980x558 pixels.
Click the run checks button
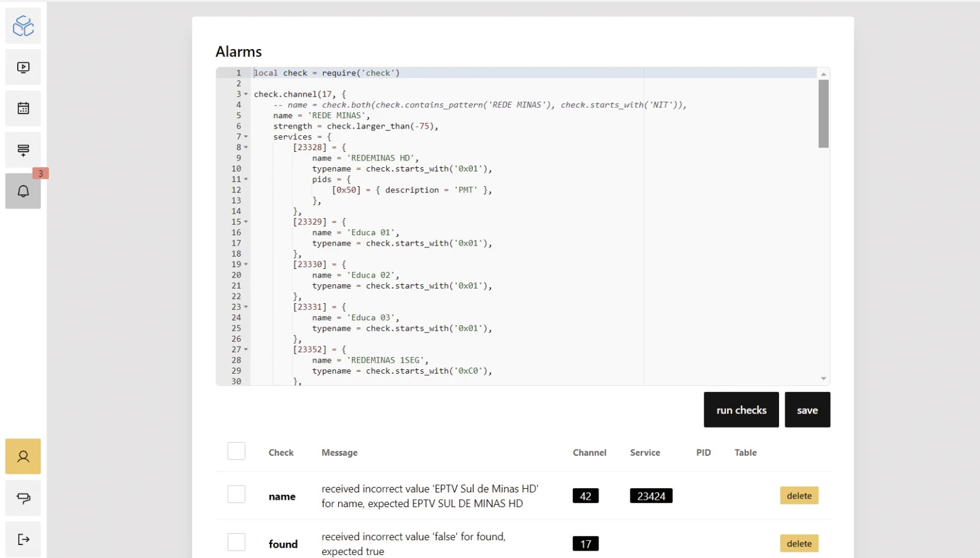[741, 410]
